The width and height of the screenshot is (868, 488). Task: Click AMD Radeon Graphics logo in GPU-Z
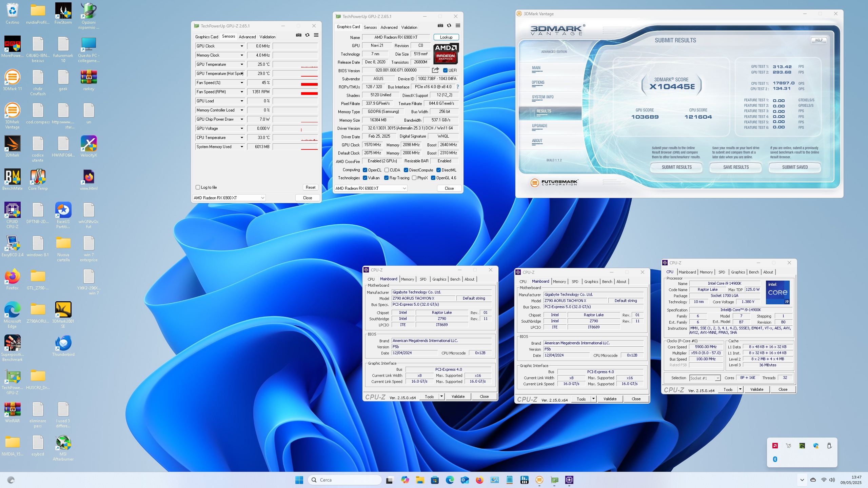(446, 54)
